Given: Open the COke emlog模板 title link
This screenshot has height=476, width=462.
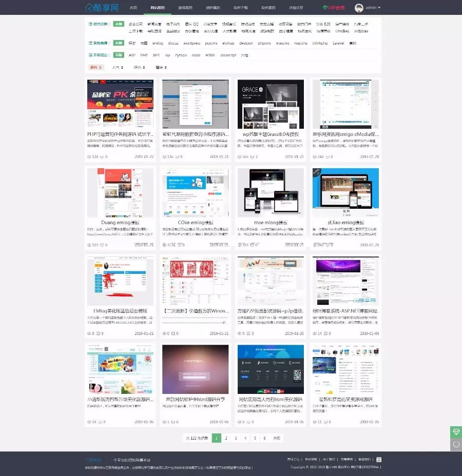Looking at the screenshot, I should pyautogui.click(x=195, y=223).
